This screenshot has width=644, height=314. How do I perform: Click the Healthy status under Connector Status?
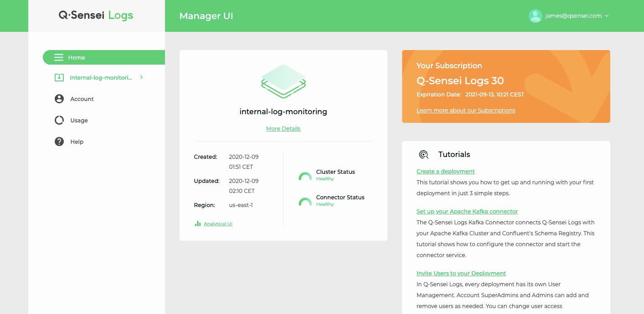325,204
